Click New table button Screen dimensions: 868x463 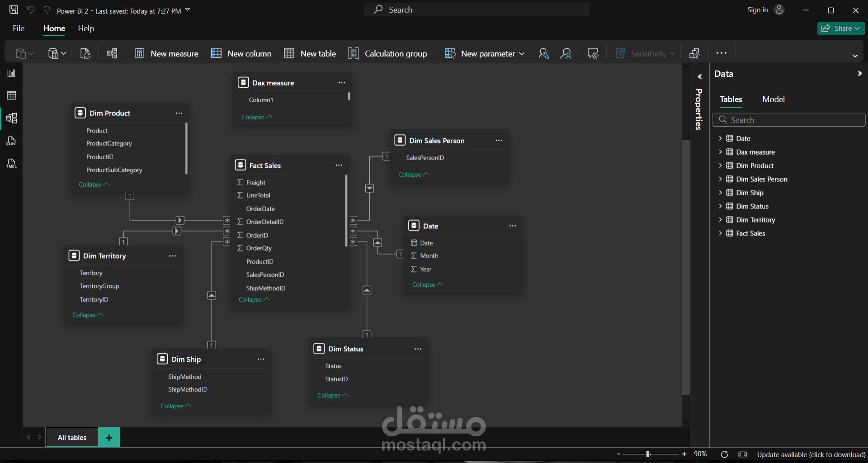[310, 53]
